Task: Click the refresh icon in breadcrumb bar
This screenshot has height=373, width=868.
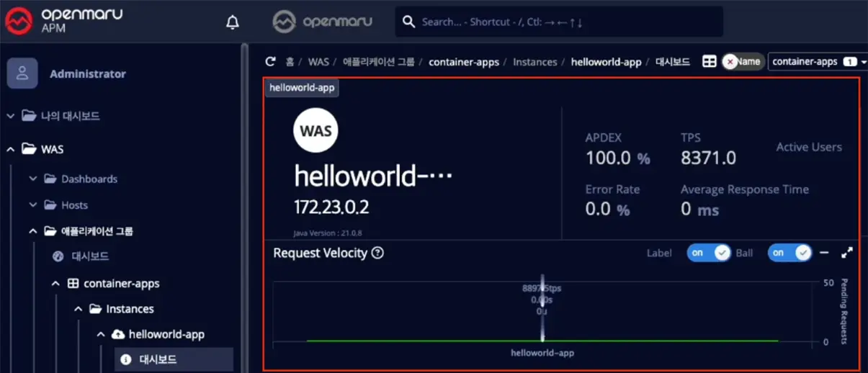Action: (271, 62)
